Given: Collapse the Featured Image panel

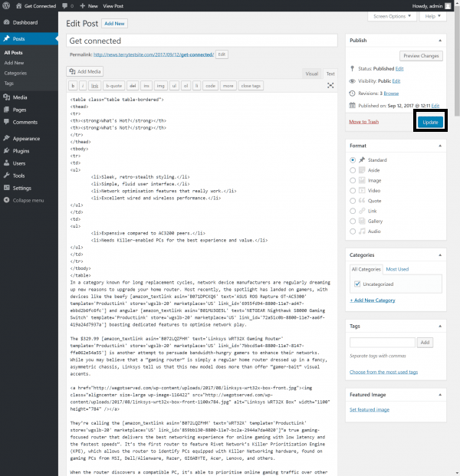Looking at the screenshot, I should pyautogui.click(x=440, y=395).
